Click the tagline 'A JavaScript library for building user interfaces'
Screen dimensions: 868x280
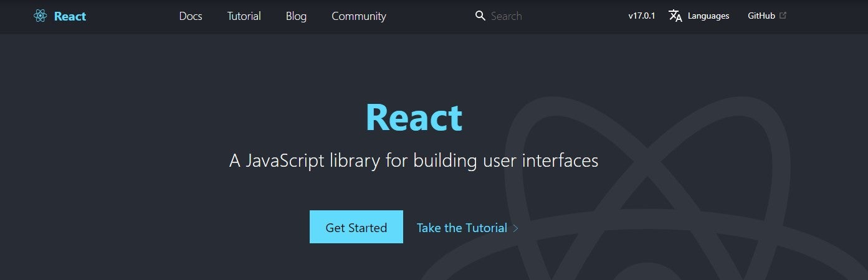[x=414, y=161]
